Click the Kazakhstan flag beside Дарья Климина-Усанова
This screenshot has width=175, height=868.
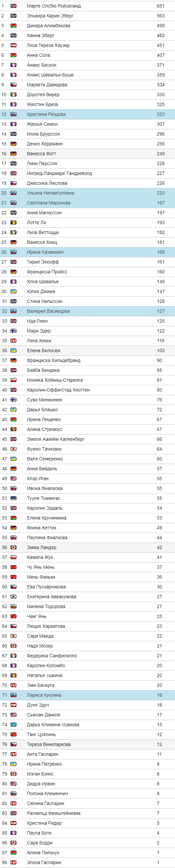[13, 725]
